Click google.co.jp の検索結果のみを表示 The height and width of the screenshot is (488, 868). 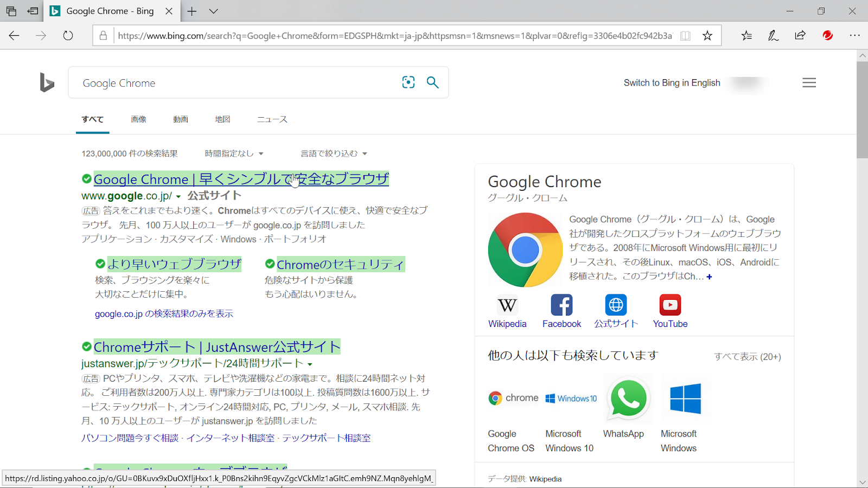pyautogui.click(x=164, y=313)
